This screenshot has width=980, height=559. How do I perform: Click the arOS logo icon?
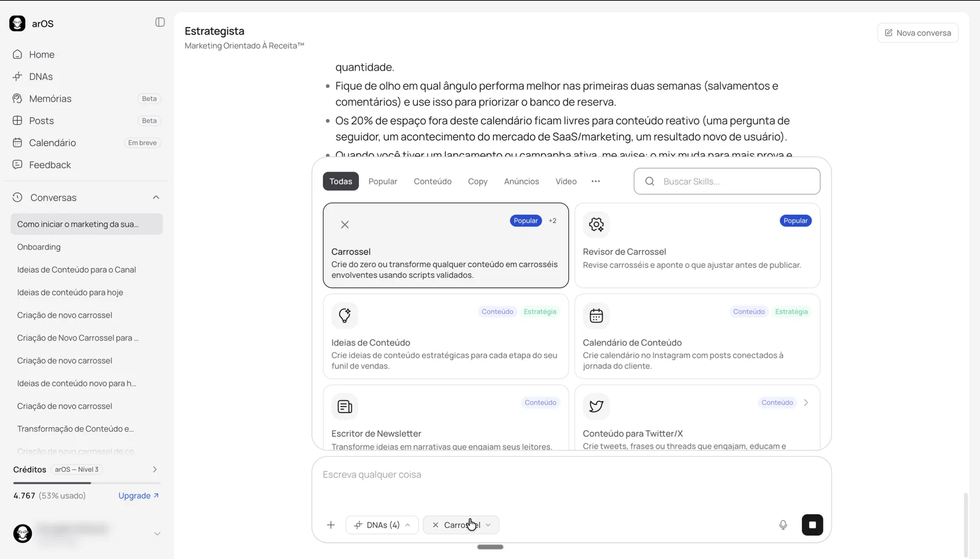point(17,23)
